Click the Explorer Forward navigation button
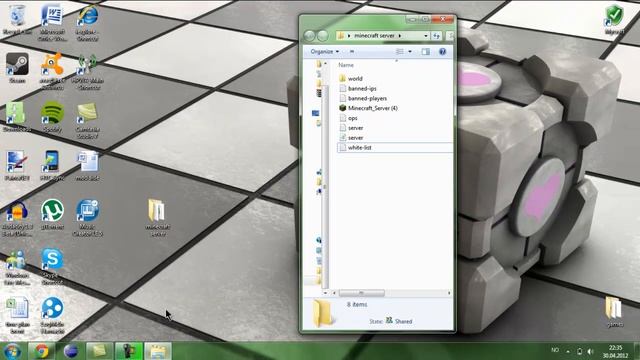The image size is (640, 360). pos(322,36)
